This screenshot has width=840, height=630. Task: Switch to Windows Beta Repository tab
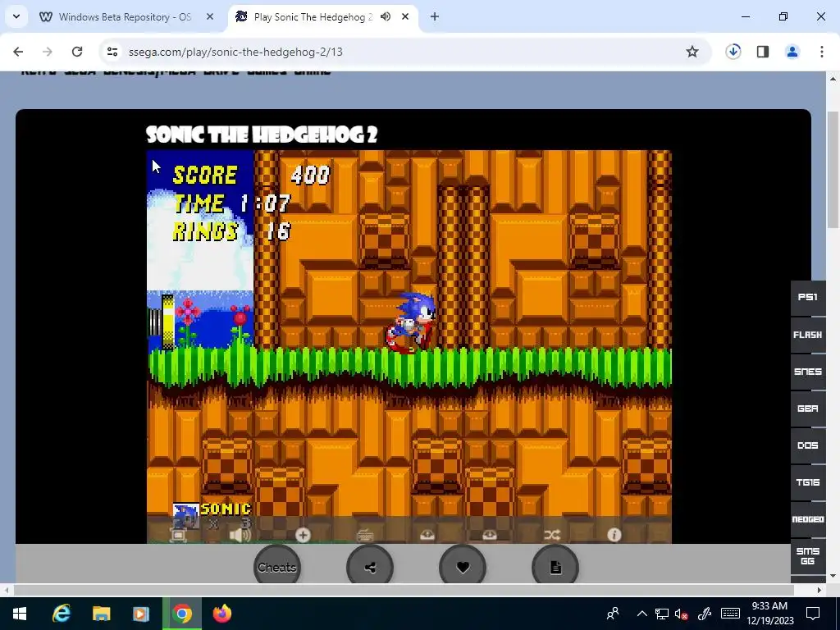tap(125, 17)
